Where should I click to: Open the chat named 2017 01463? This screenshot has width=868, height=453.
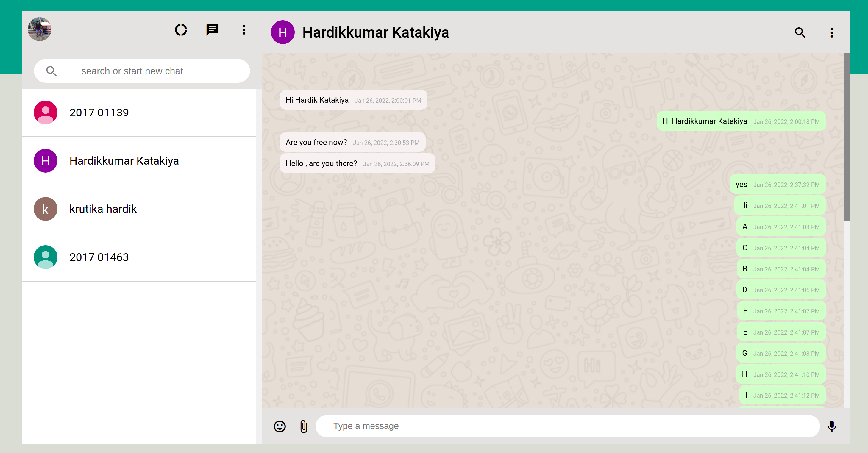point(99,257)
